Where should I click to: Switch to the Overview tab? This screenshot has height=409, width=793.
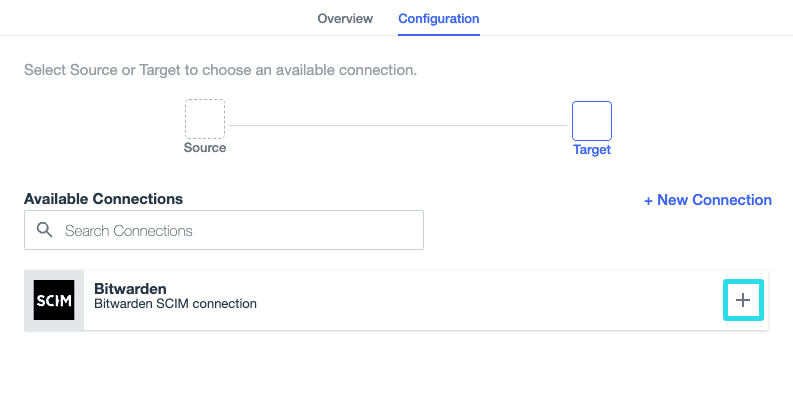pos(345,19)
